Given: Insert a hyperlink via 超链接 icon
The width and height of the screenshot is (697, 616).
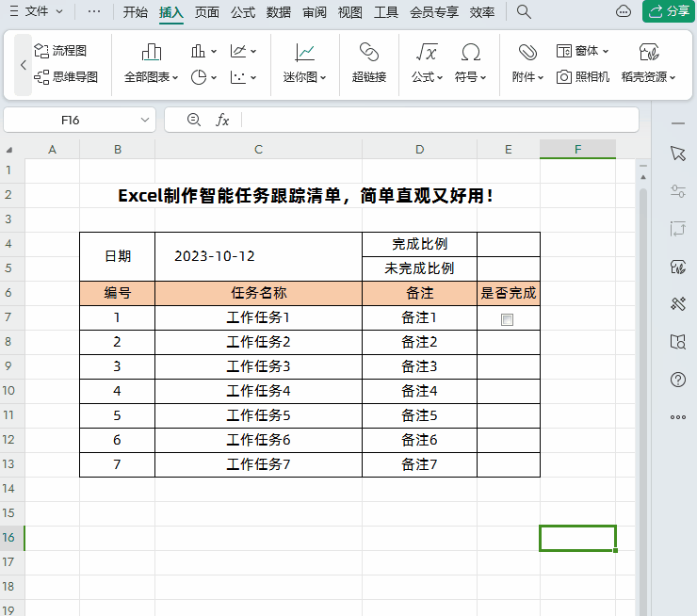Looking at the screenshot, I should coord(369,63).
